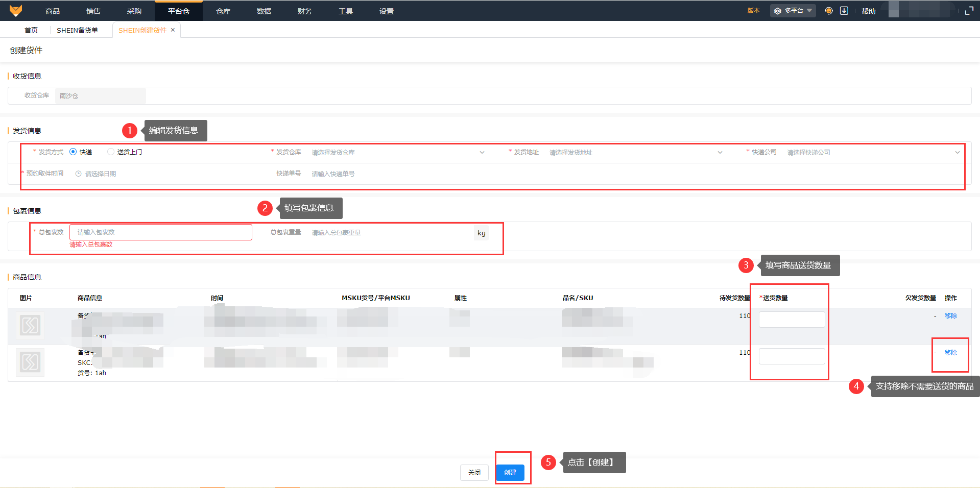Image resolution: width=980 pixels, height=488 pixels.
Task: Open the 设置 menu
Action: (x=387, y=11)
